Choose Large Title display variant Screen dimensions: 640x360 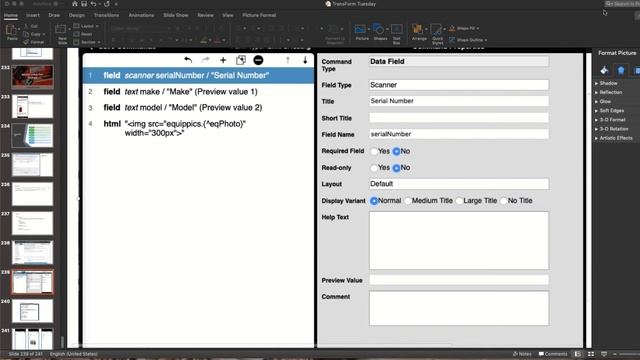tap(460, 201)
